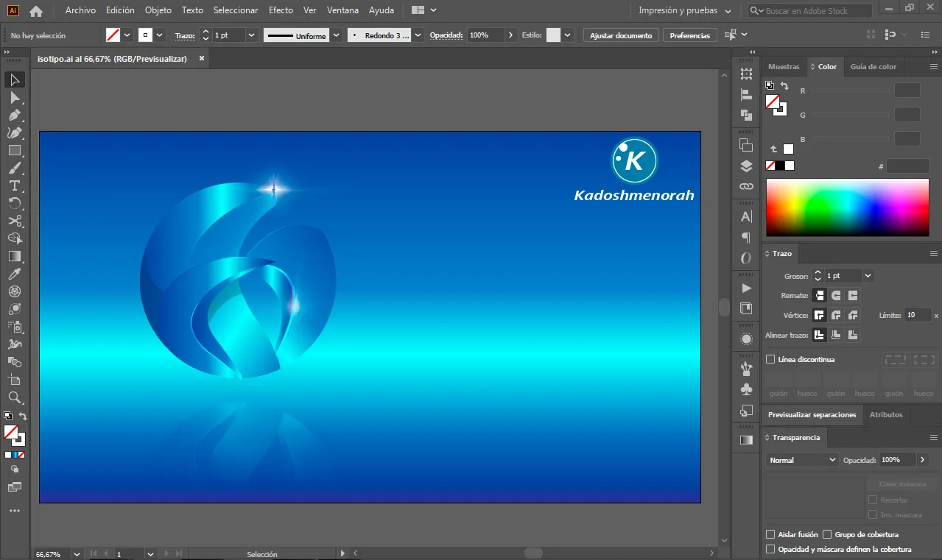Screen dimensions: 942x560
Task: Swap fill and stroke in the toolbar
Action: 23,417
